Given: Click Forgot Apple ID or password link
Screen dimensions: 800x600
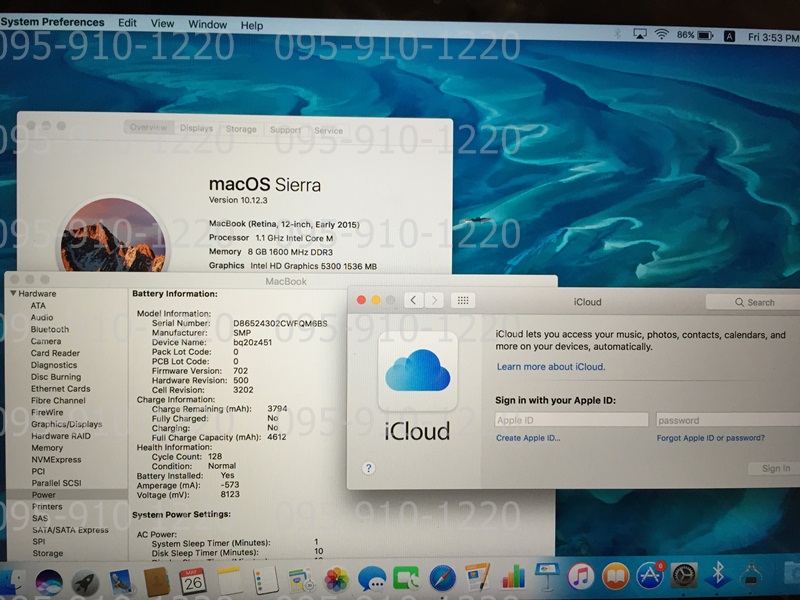Looking at the screenshot, I should click(711, 438).
